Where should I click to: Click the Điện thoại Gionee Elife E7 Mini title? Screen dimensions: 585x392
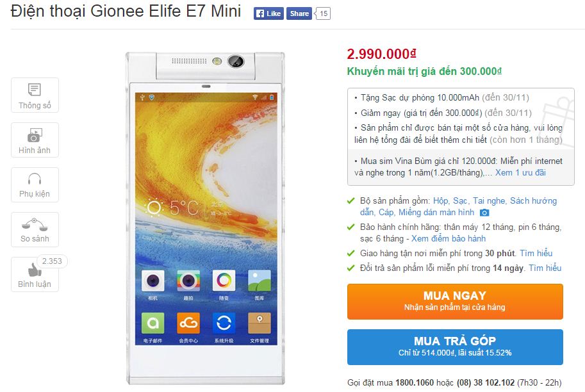[126, 11]
